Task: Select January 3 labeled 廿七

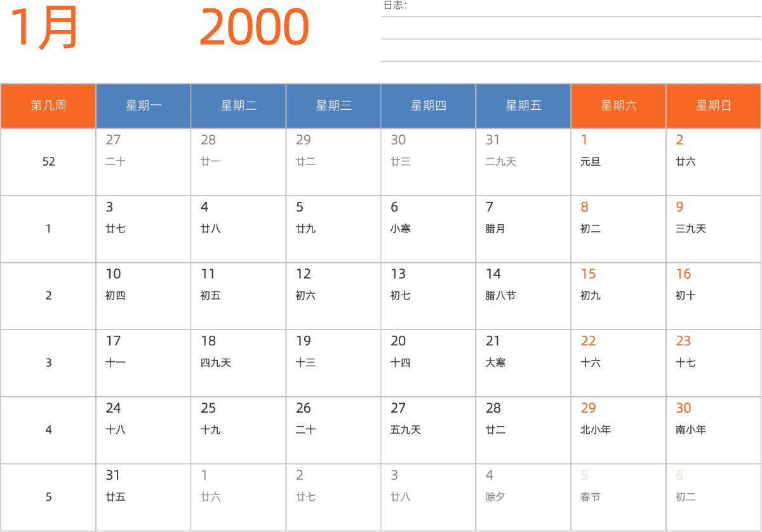Action: pos(144,229)
